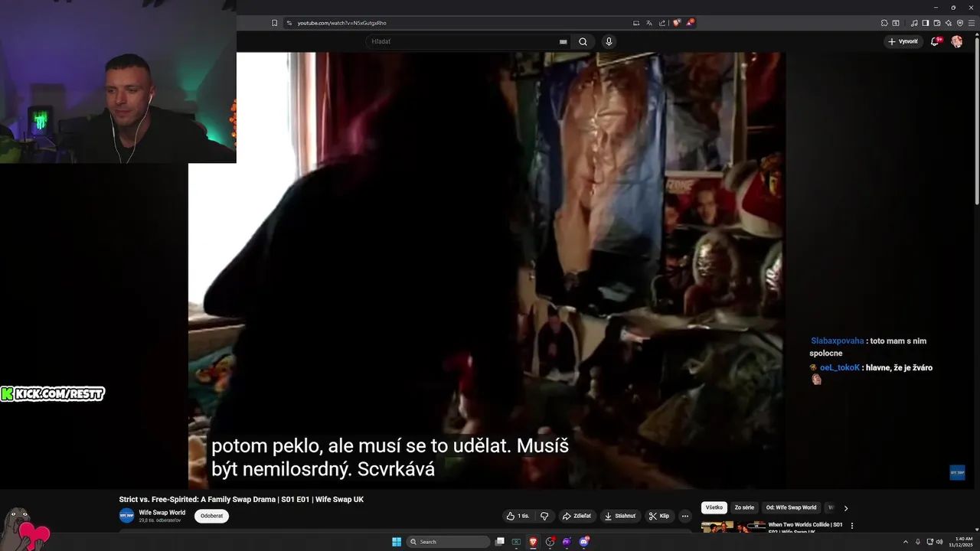The image size is (980, 551).
Task: Open Task View on the taskbar
Action: click(500, 542)
